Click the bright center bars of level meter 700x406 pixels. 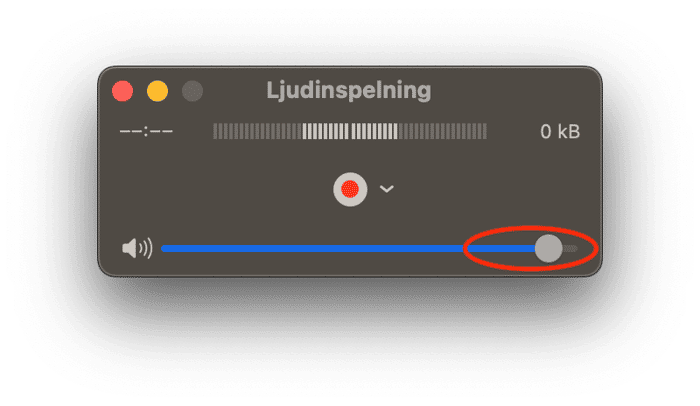[350, 131]
